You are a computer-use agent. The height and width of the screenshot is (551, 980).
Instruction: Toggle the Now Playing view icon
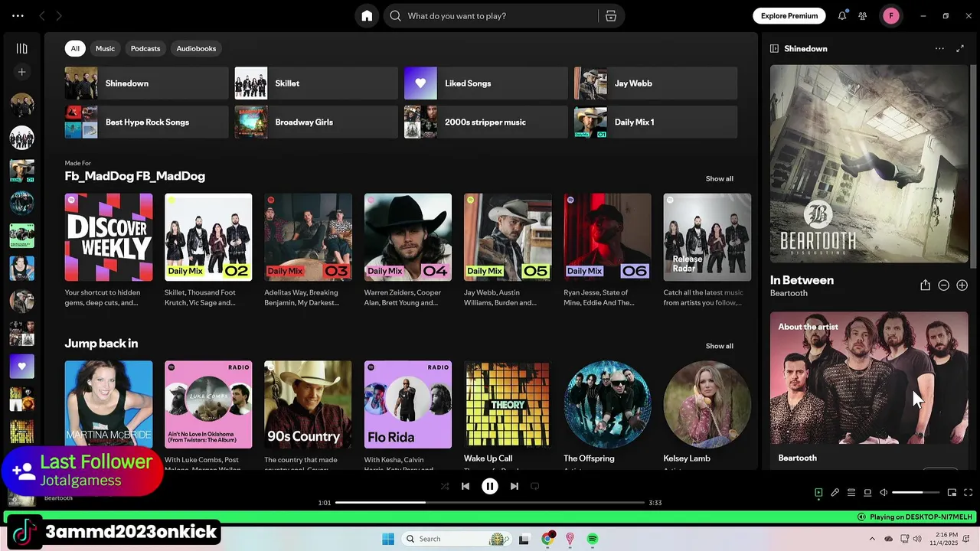818,493
